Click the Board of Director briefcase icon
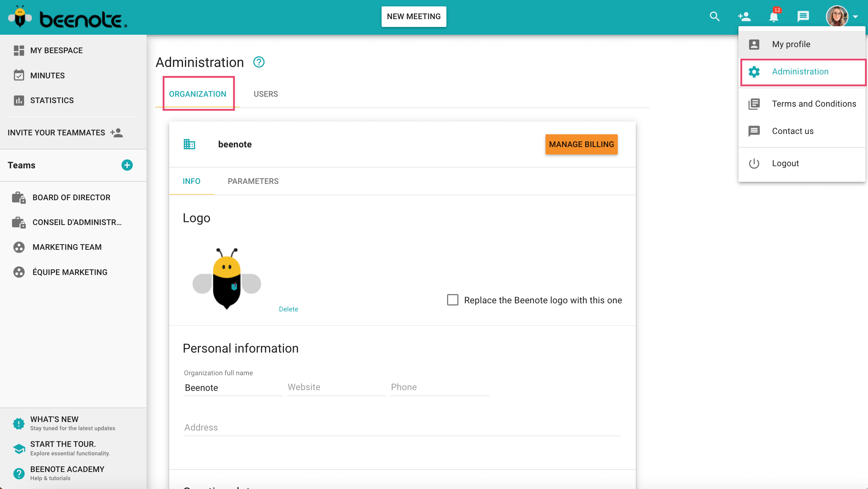 point(19,197)
